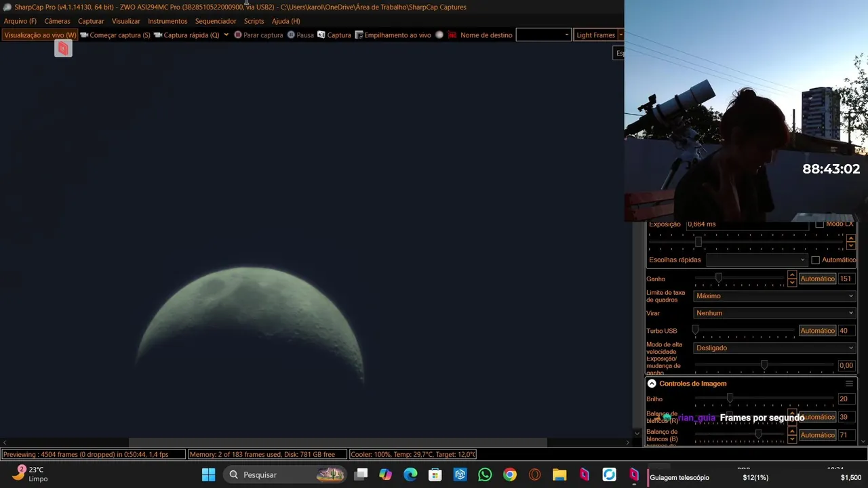The height and width of the screenshot is (488, 868).
Task: Click Memory frames used status text
Action: click(267, 454)
